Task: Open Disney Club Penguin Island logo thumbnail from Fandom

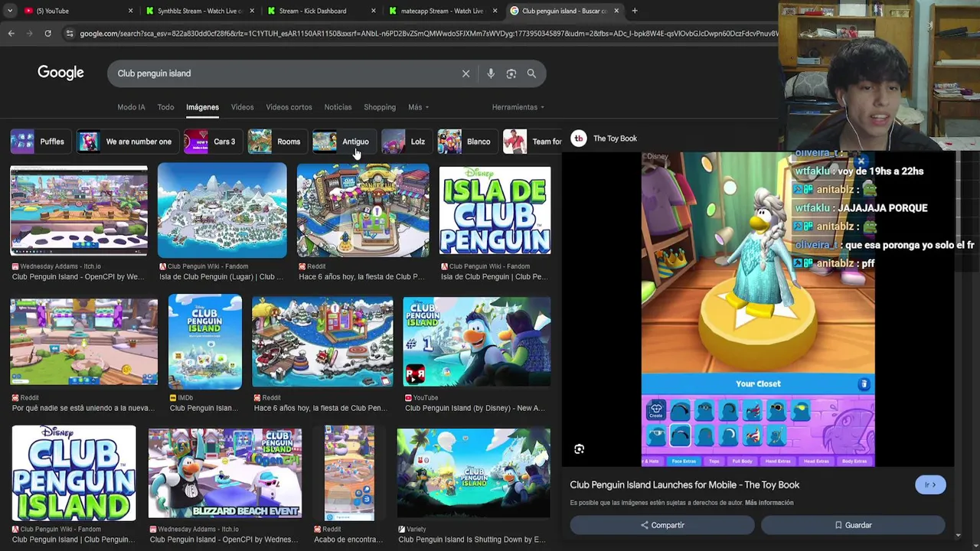Action: point(73,473)
